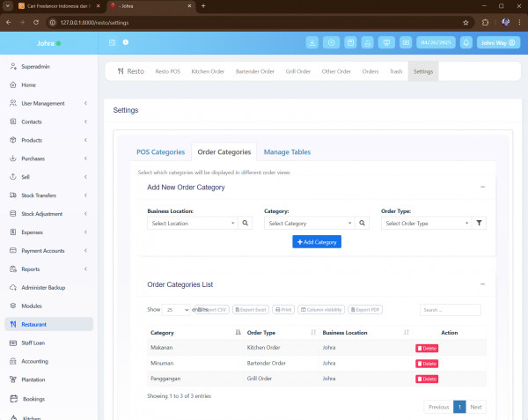Open Select Location dropdown

coord(193,223)
